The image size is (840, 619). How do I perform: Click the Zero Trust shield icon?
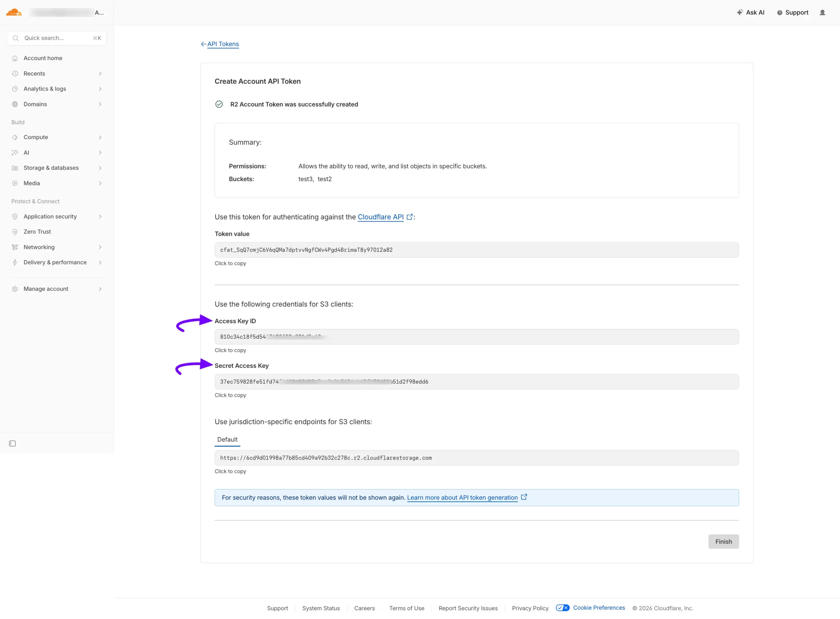[x=15, y=232]
